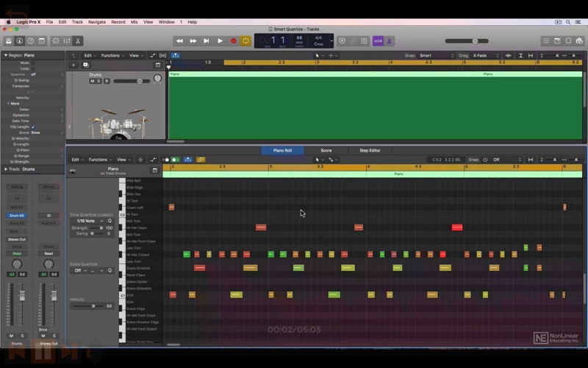Open the Piano Roll Edit dropdown
Viewport: 588px width, 368px height.
(77, 160)
